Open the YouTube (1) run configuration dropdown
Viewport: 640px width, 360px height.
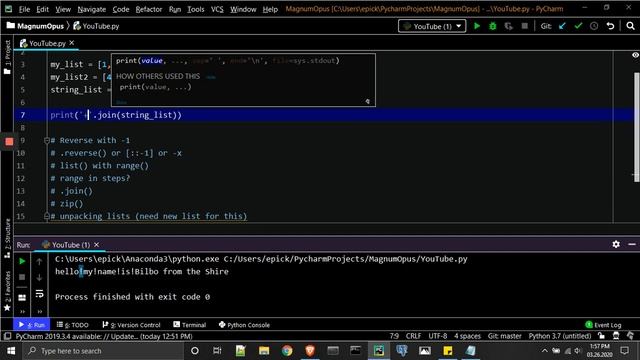pyautogui.click(x=432, y=26)
